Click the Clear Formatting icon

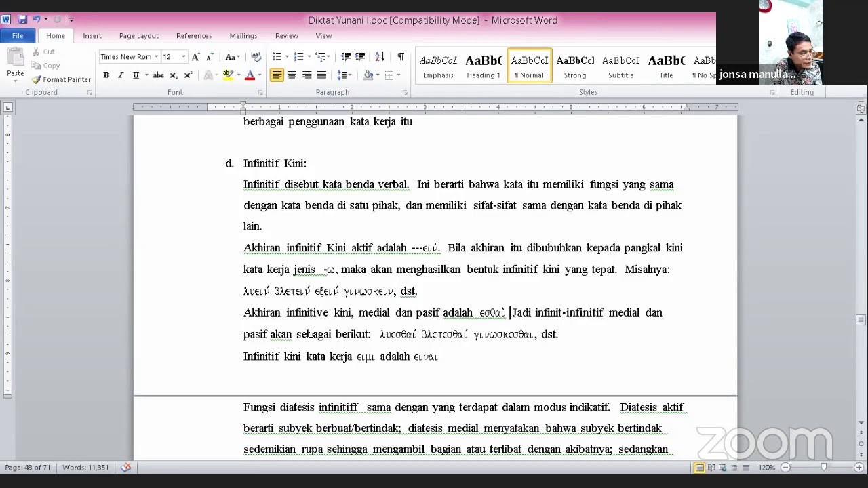click(x=256, y=57)
